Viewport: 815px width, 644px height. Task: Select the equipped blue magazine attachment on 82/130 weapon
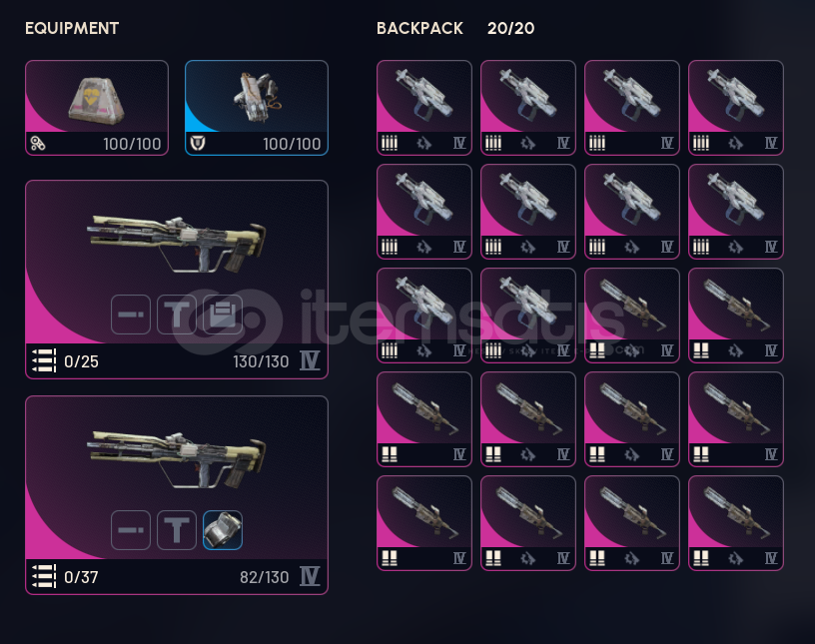point(223,530)
